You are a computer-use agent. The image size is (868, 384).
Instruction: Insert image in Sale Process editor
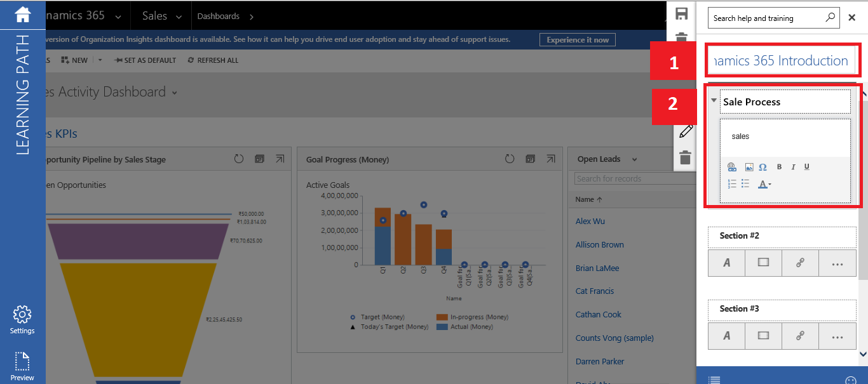click(x=749, y=167)
